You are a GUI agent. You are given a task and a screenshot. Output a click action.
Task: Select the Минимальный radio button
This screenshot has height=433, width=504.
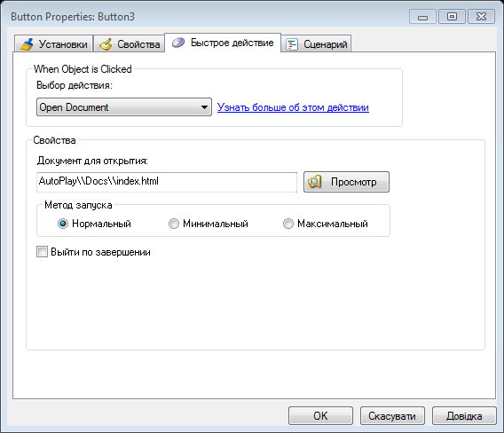(x=174, y=224)
